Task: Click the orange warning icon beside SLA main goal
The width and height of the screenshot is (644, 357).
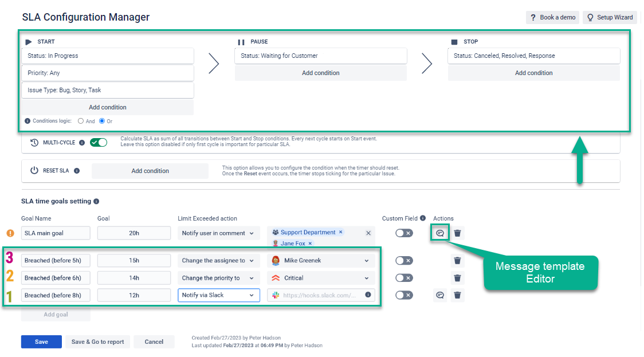Action: point(10,233)
